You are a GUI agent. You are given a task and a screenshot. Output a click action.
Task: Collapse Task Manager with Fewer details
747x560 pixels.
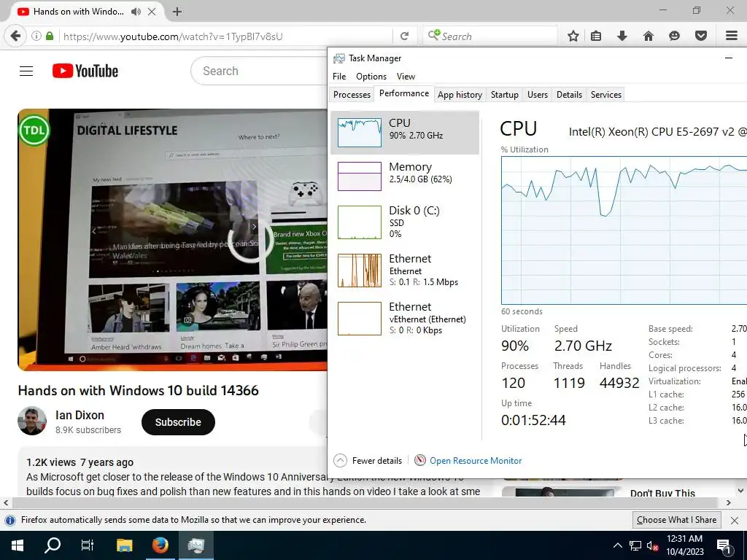[x=368, y=461]
